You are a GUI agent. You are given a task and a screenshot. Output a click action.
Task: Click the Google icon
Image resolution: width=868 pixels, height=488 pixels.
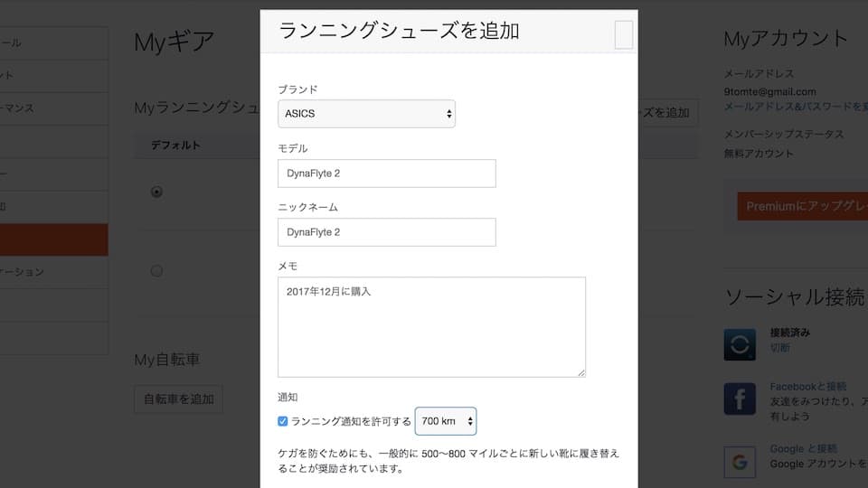[740, 462]
